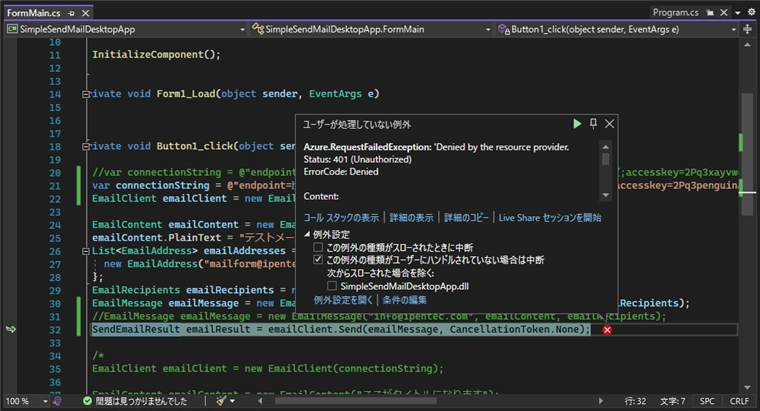Check the SimpleSendMailDesktopApp.dll exclusion checkbox
The width and height of the screenshot is (760, 411).
click(332, 286)
